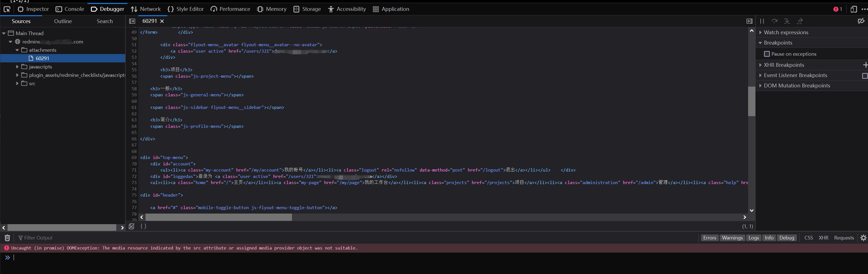Screen dimensions: 868x274
Task: Enable Pause on exceptions checkbox
Action: tap(767, 54)
